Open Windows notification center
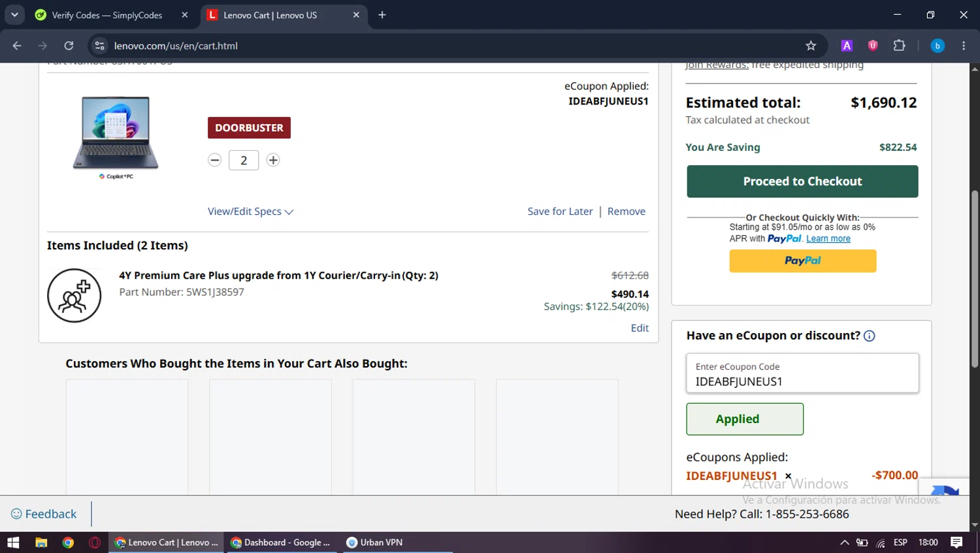 click(x=956, y=543)
